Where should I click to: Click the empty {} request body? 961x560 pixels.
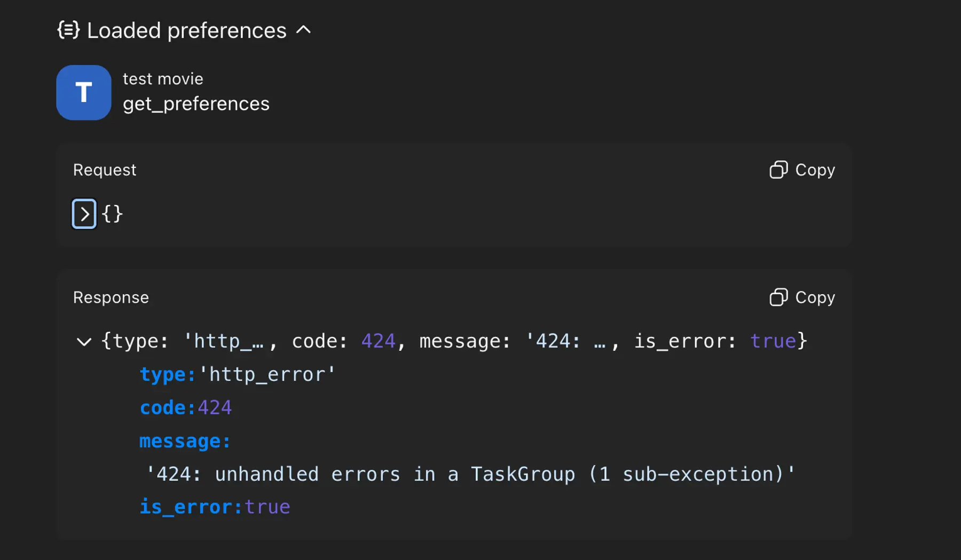112,214
